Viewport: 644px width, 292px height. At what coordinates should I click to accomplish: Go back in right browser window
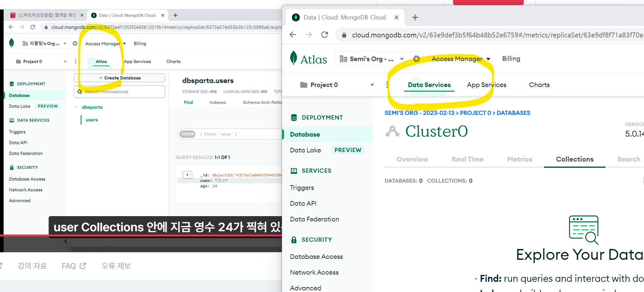(x=293, y=34)
